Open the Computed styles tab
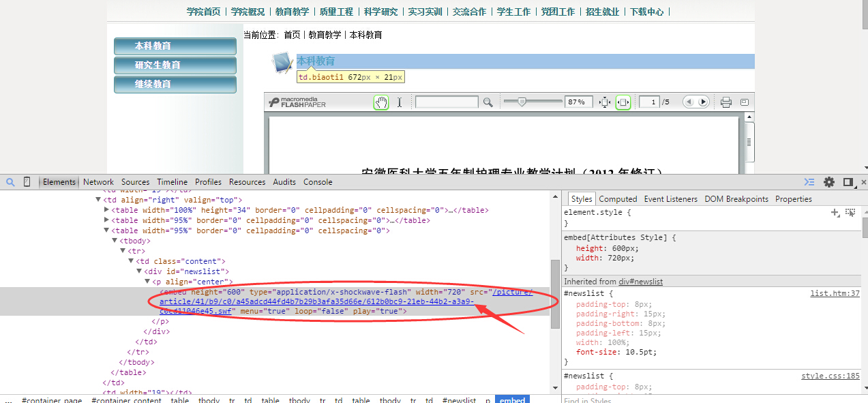Viewport: 868px width, 403px height. click(618, 199)
